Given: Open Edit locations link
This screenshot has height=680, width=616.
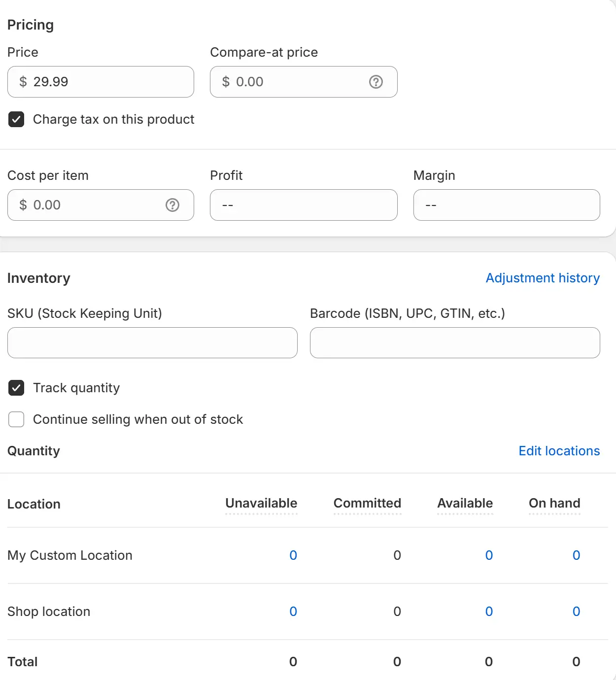Looking at the screenshot, I should 559,451.
